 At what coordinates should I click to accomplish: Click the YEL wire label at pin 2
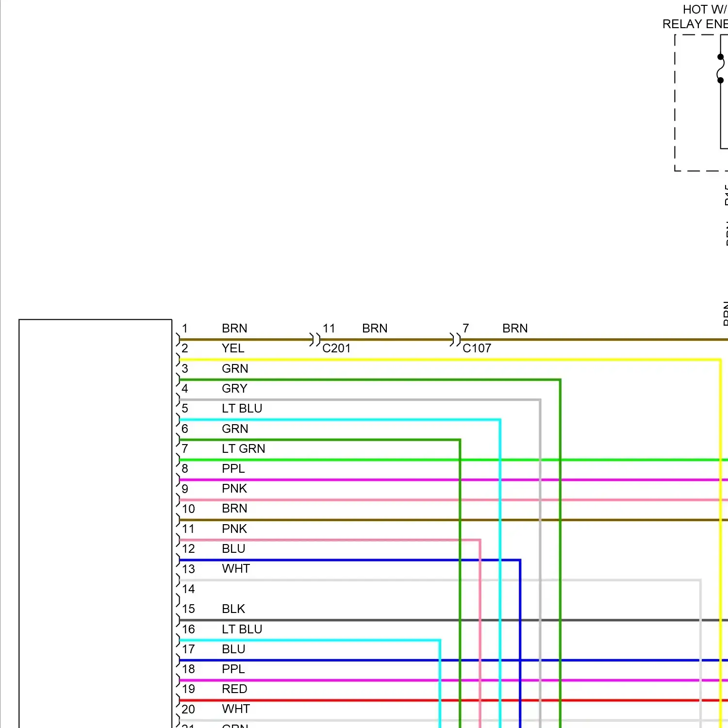233,348
